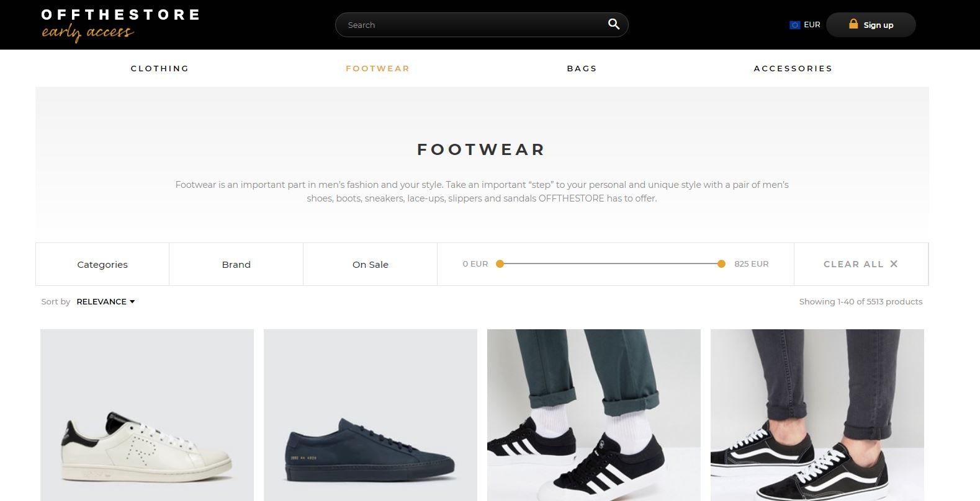Click the search magnifier icon
This screenshot has height=501, width=980.
[613, 24]
